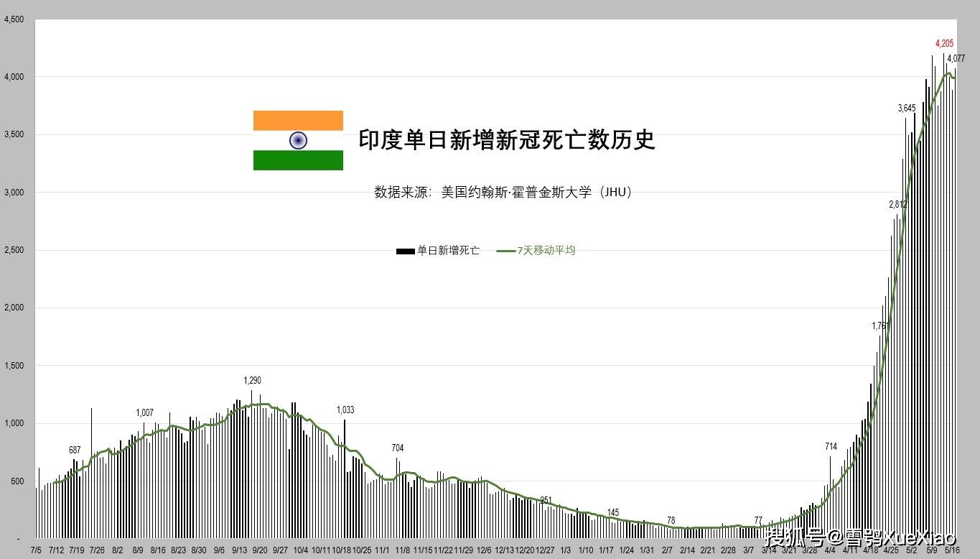Click the x-axis date '8/9'
This screenshot has height=559, width=980.
(138, 550)
